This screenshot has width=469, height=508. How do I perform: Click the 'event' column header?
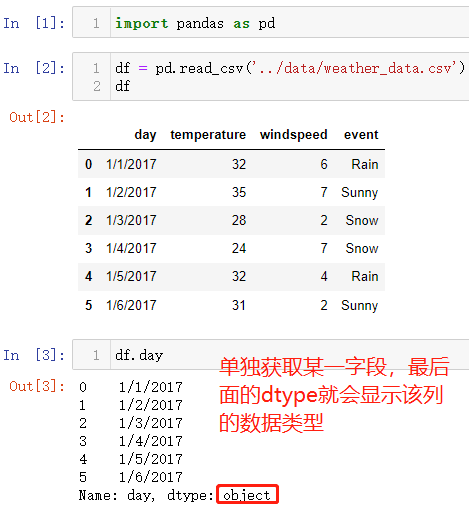tap(361, 135)
